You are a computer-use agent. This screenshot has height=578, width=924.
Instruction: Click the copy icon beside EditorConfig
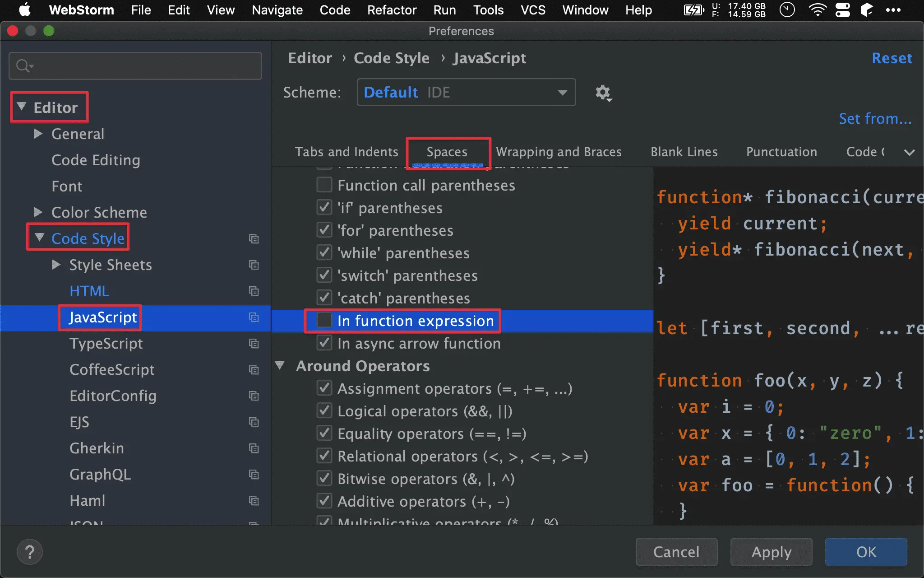coord(254,396)
